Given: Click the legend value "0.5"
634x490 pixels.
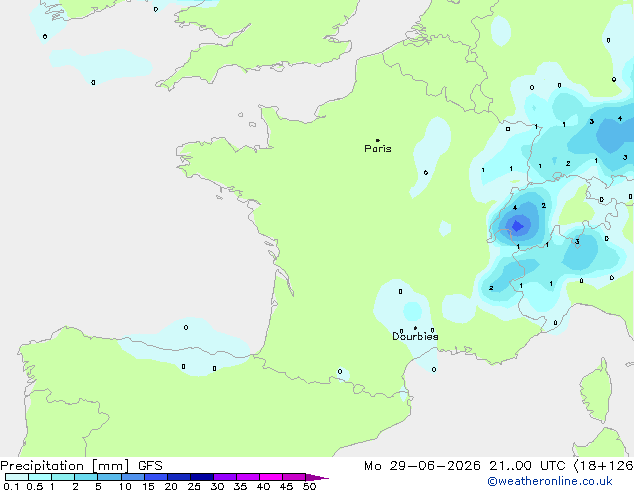Looking at the screenshot, I should pos(34,486).
